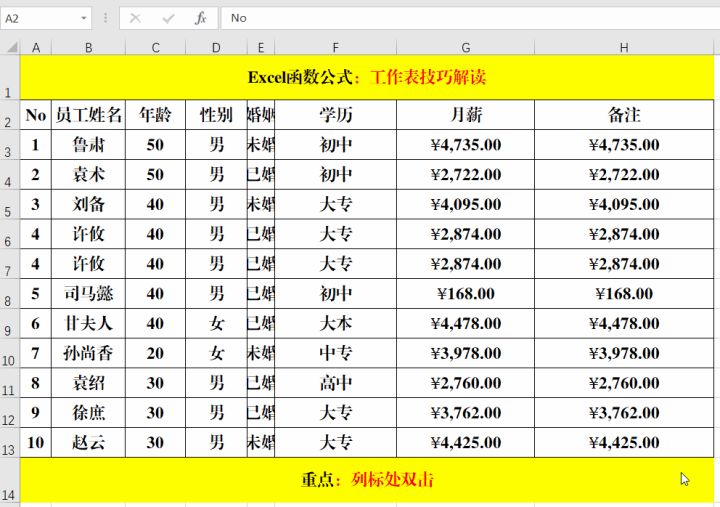Click the 学历 header cell
Image resolution: width=720 pixels, height=507 pixels.
[336, 115]
